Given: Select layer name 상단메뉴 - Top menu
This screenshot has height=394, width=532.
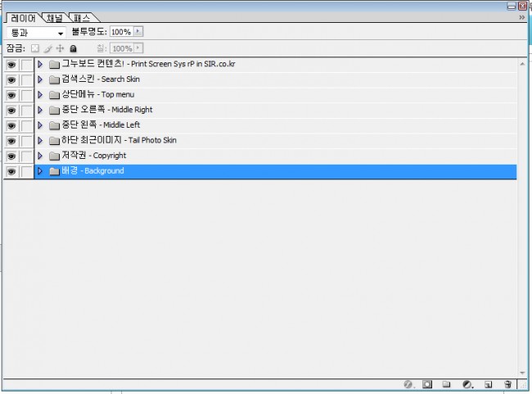Looking at the screenshot, I should [x=97, y=94].
